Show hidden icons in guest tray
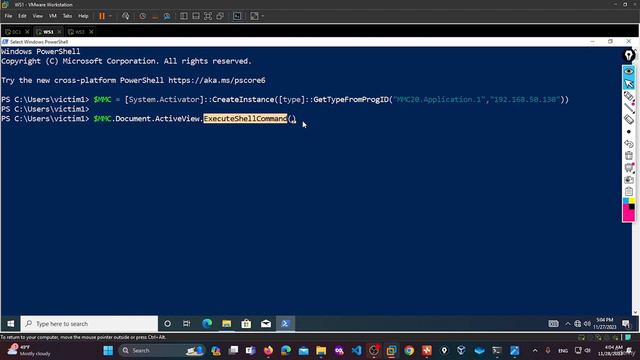640x360 pixels. tap(568, 324)
